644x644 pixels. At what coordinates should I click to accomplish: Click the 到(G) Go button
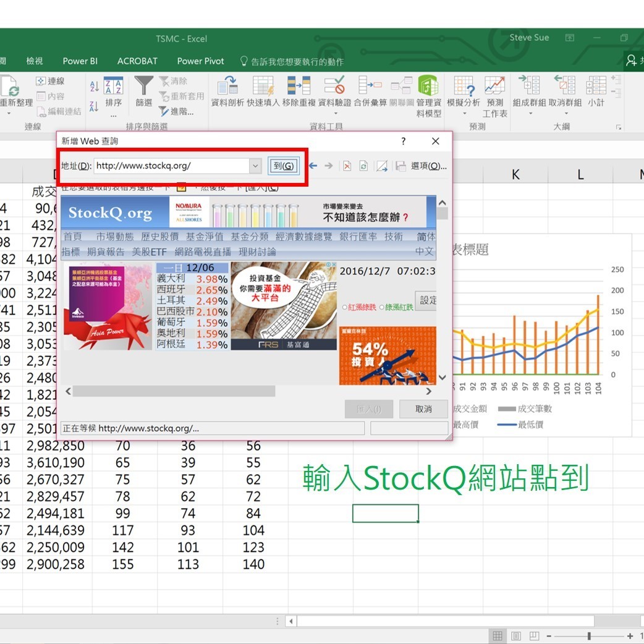pyautogui.click(x=284, y=166)
